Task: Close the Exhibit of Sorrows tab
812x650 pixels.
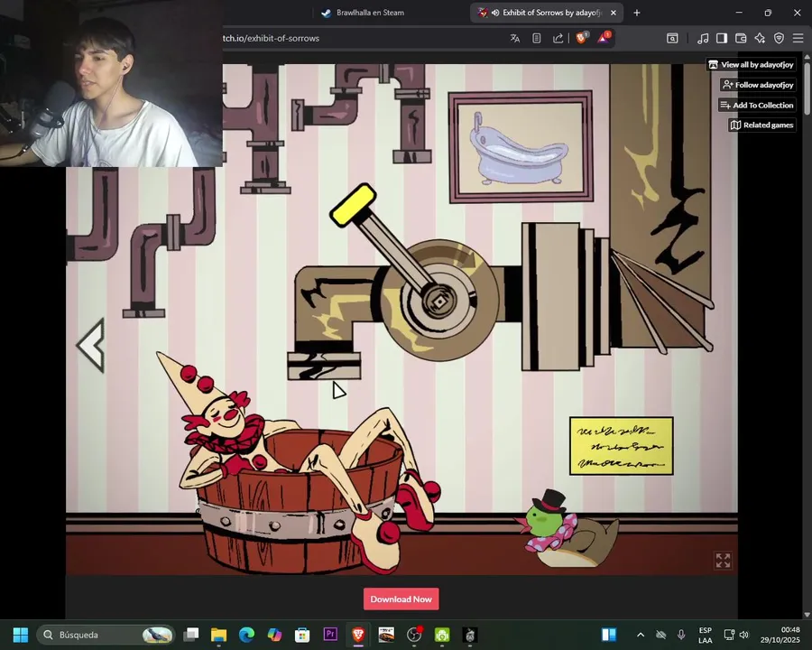Action: click(x=614, y=13)
